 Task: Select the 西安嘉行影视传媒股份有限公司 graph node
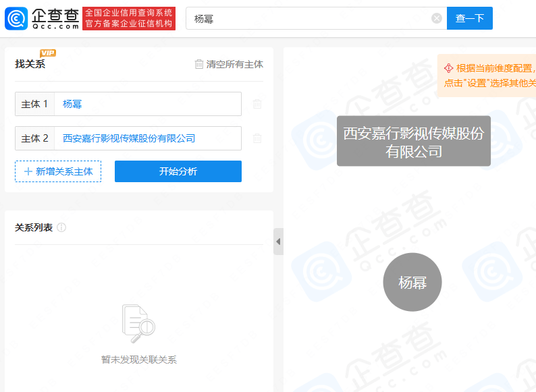tap(414, 141)
